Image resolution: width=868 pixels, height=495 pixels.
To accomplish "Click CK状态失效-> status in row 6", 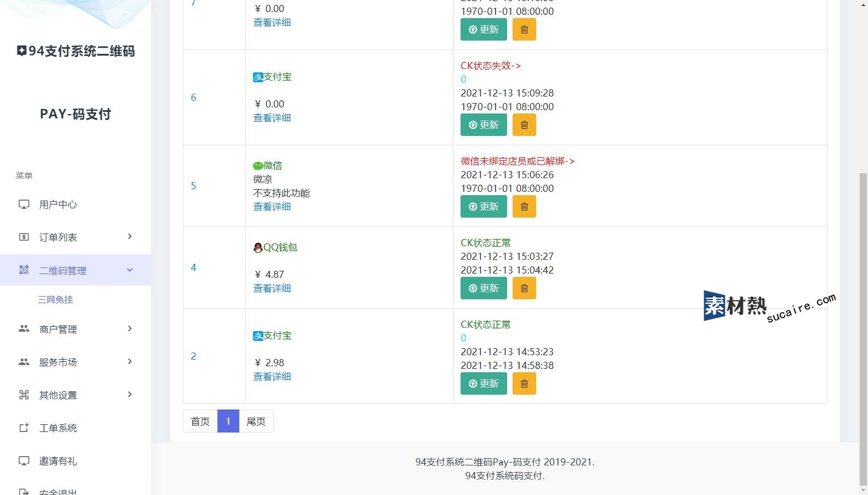I will (x=491, y=66).
